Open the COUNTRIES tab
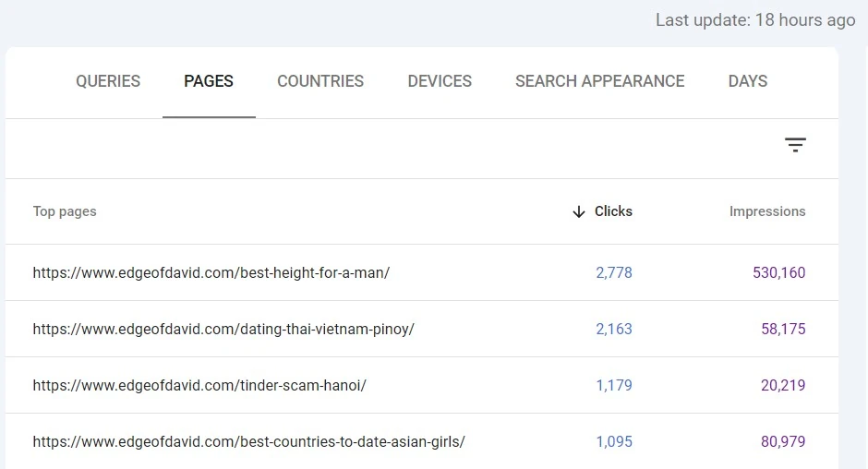This screenshot has width=868, height=469. tap(320, 81)
